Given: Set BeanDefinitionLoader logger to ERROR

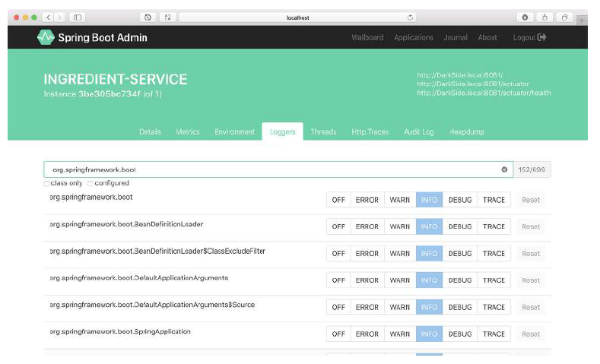Looking at the screenshot, I should coord(367,226).
